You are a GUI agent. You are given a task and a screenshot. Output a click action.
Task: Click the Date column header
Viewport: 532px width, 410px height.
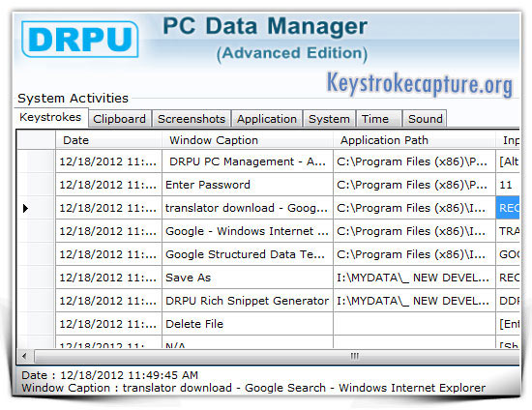click(109, 140)
